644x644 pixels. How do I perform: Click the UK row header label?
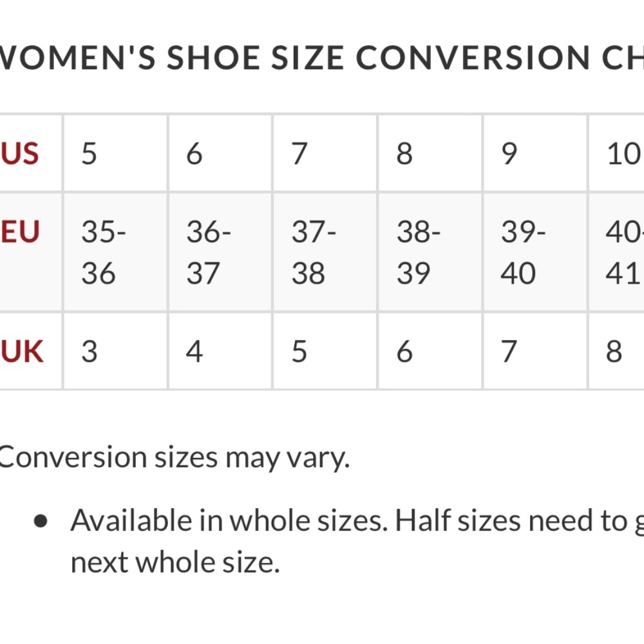[22, 352]
